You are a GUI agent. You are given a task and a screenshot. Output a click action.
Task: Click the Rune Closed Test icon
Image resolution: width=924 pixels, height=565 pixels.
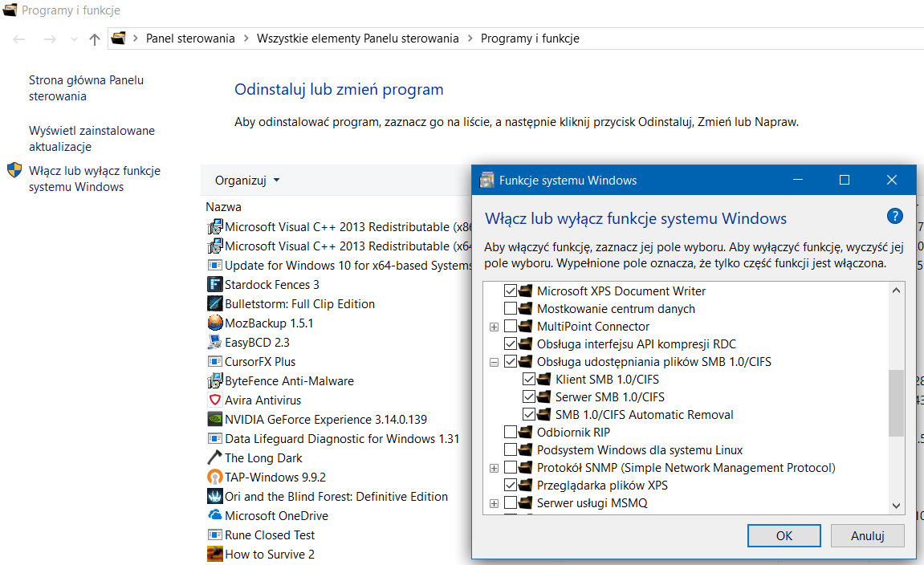[215, 535]
